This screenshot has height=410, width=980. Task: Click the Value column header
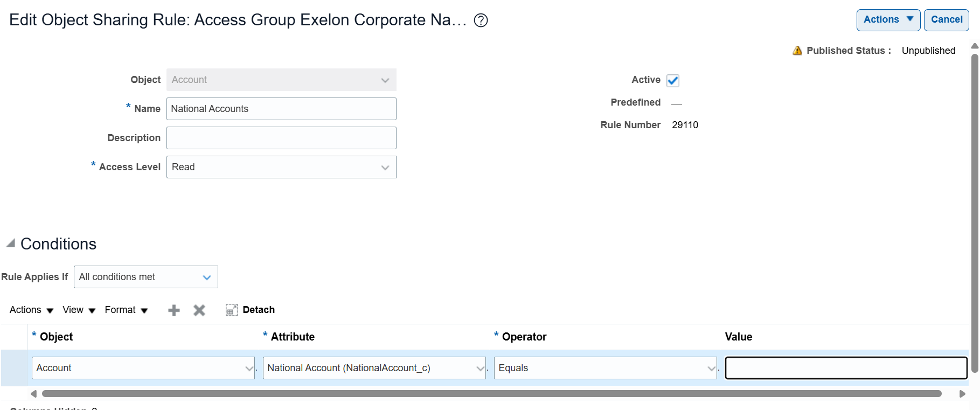point(738,337)
